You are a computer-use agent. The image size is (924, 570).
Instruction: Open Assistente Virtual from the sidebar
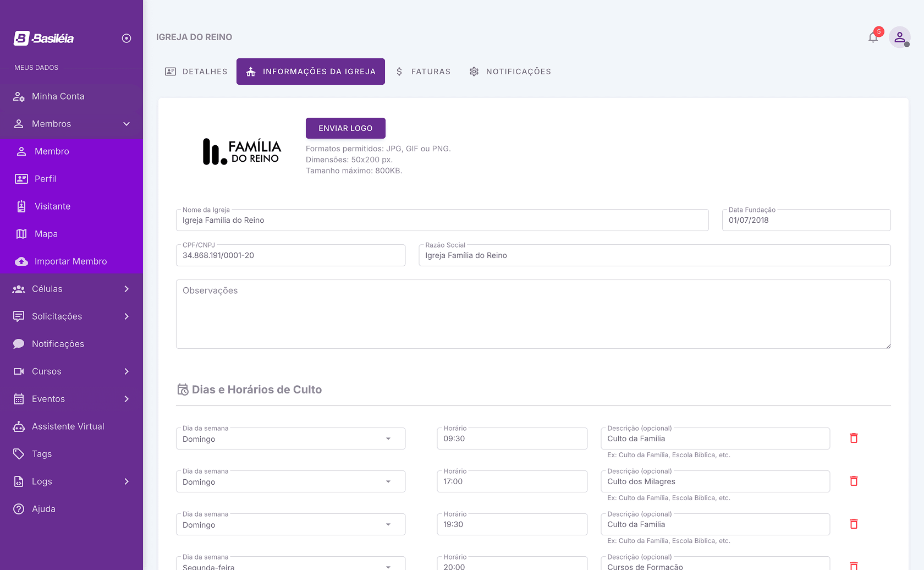(x=68, y=426)
